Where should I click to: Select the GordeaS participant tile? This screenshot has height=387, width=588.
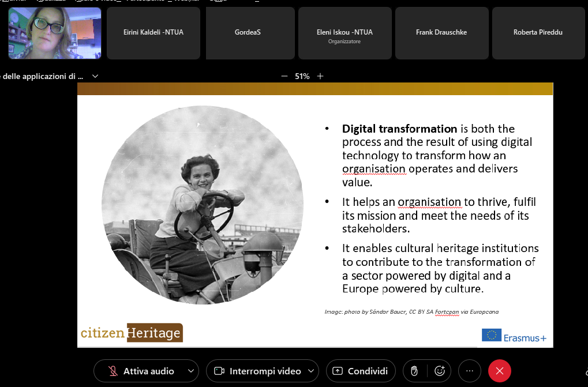pyautogui.click(x=250, y=33)
